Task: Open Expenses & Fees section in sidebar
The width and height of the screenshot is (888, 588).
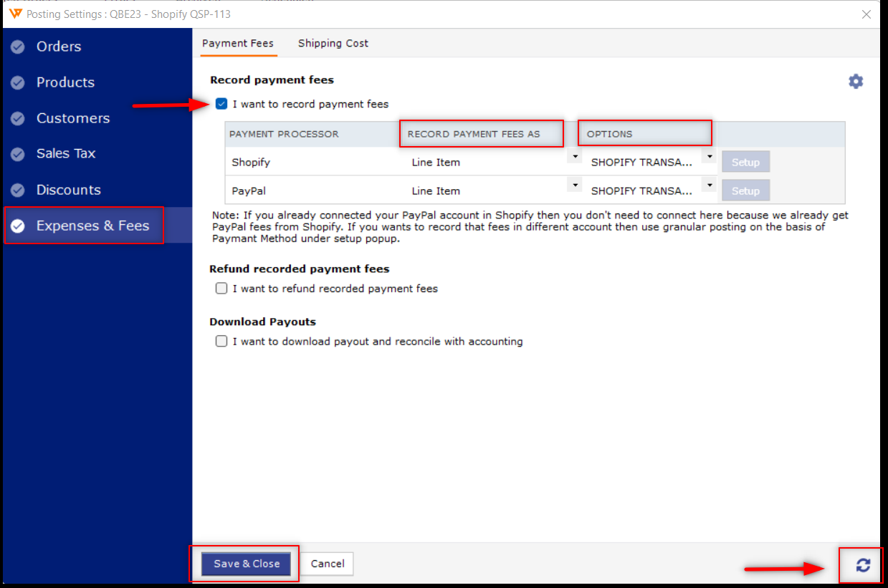Action: (x=97, y=226)
